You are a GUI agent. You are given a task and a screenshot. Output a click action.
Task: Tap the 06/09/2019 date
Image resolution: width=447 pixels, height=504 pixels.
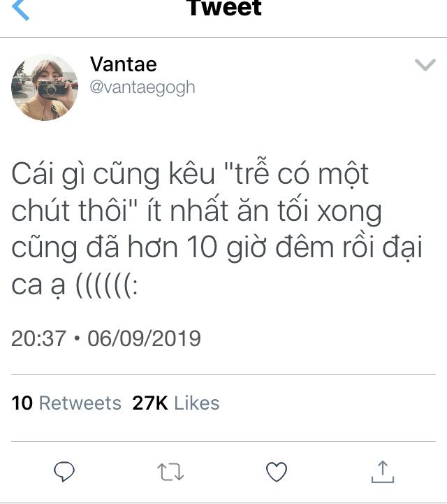[144, 338]
